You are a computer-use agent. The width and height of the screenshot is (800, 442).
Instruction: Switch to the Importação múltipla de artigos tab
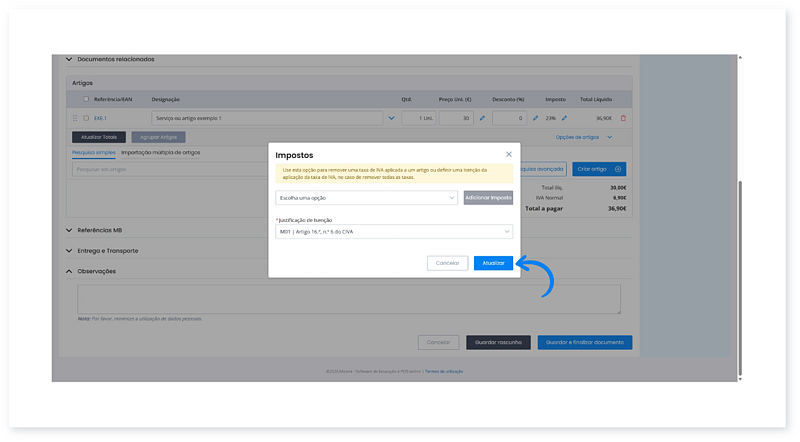(160, 152)
